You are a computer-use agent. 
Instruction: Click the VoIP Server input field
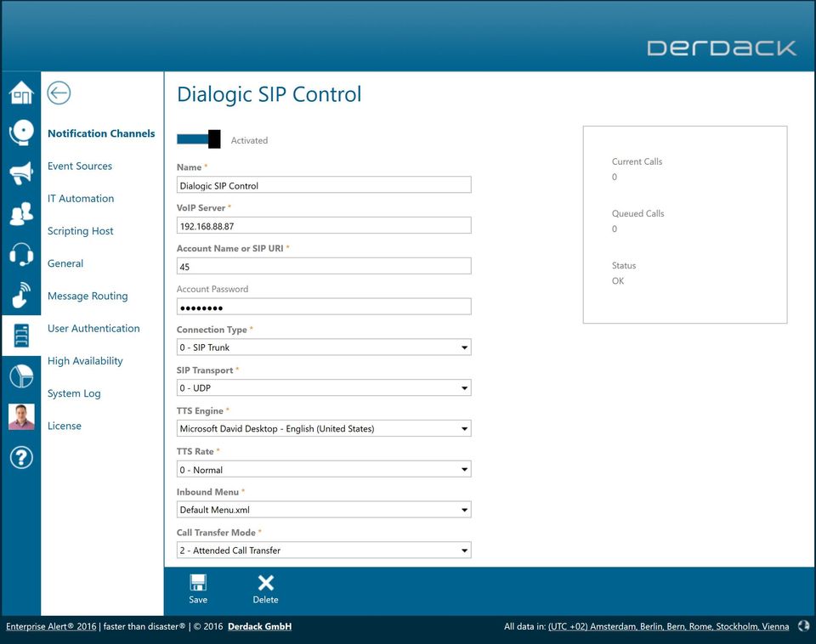(x=324, y=225)
